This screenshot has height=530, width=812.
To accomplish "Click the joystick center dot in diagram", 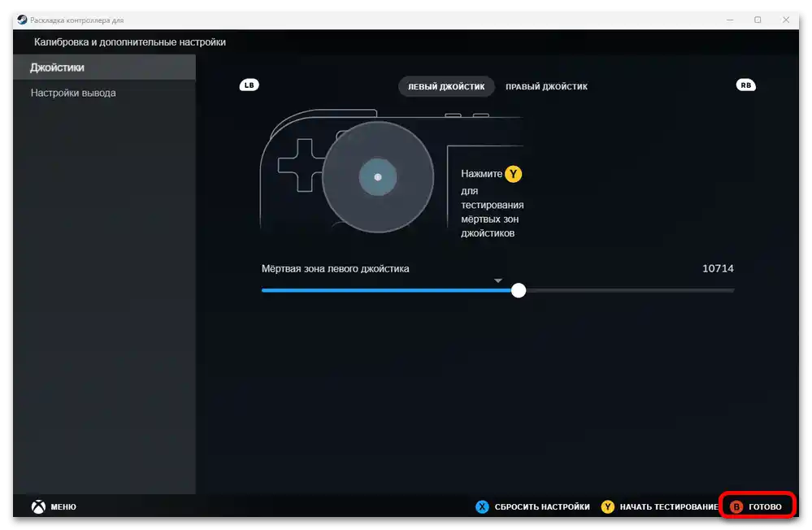I will 378,177.
